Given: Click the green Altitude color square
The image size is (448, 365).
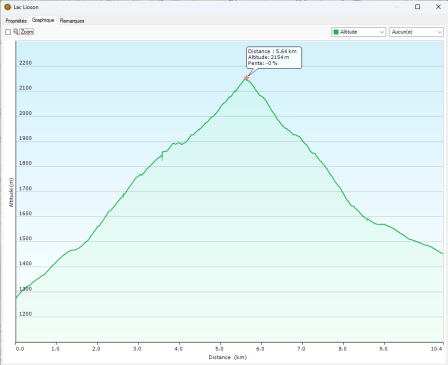Looking at the screenshot, I should [336, 32].
